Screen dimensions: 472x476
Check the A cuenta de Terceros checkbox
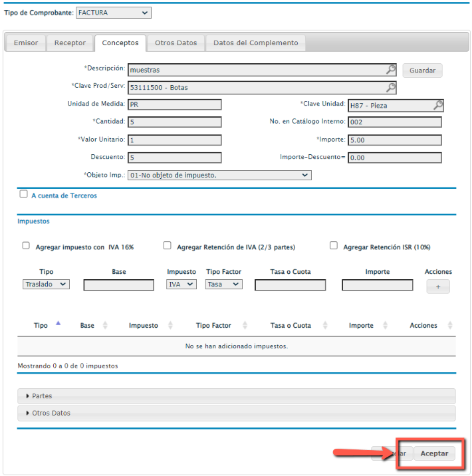23,193
